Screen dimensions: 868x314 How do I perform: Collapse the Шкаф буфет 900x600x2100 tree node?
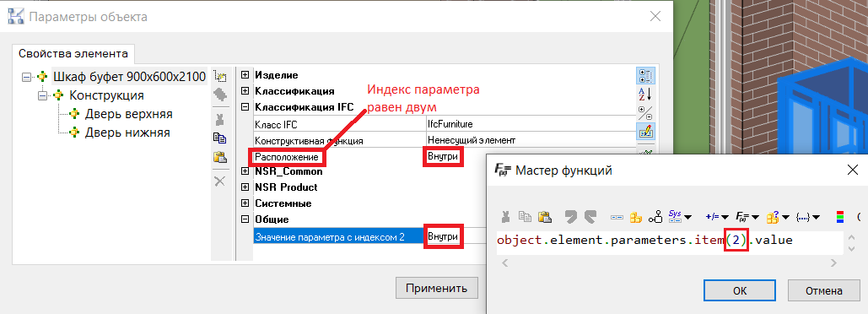coord(26,77)
